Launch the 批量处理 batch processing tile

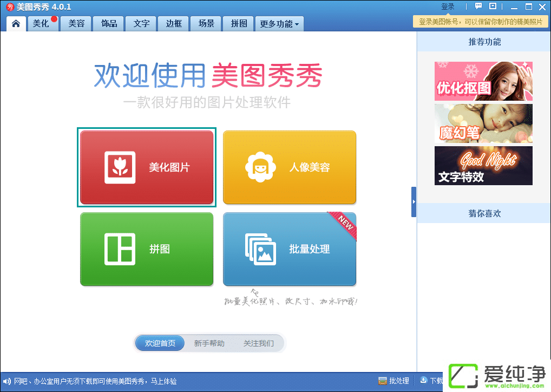pos(290,249)
